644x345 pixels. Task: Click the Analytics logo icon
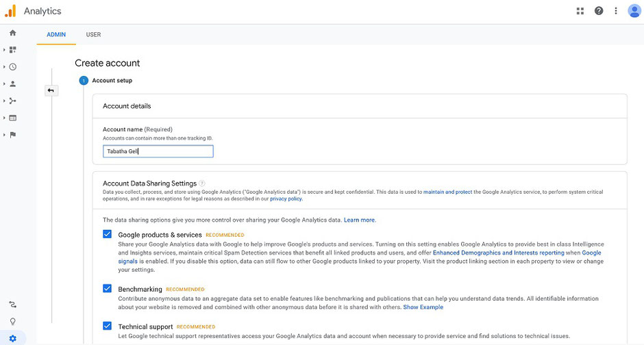[x=10, y=11]
